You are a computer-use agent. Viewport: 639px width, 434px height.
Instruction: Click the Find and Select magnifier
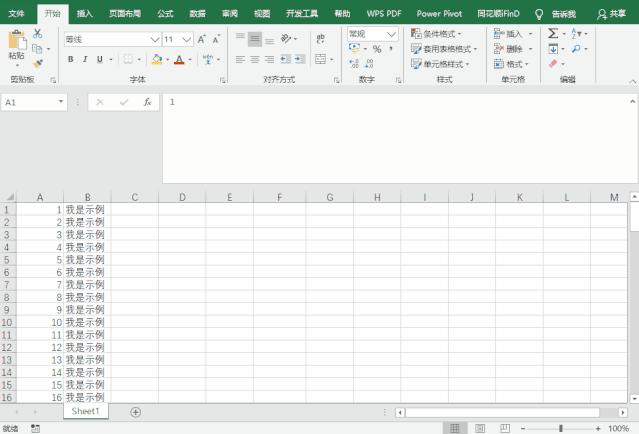pos(576,49)
